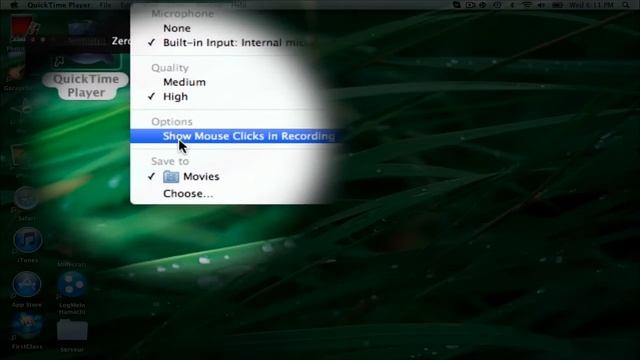This screenshot has width=640, height=360.
Task: Click the menu bar clock
Action: point(592,5)
